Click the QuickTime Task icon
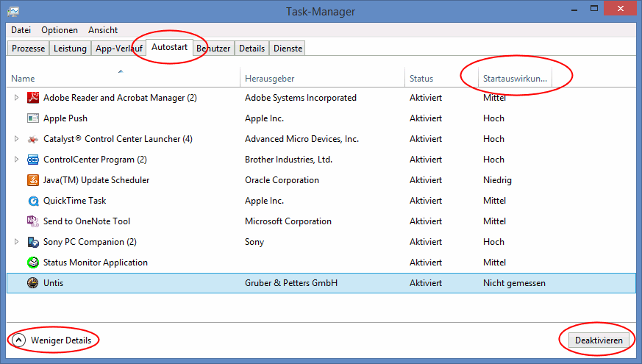 pyautogui.click(x=32, y=201)
